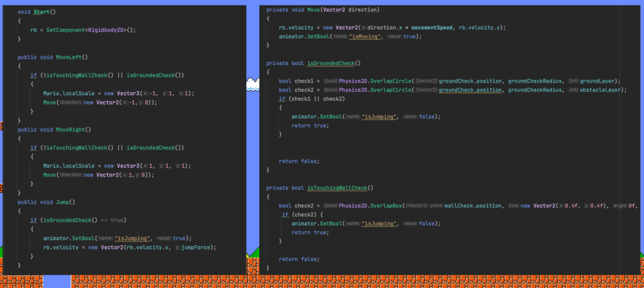Click the private isGroundedCheck method declaration

(x=330, y=63)
